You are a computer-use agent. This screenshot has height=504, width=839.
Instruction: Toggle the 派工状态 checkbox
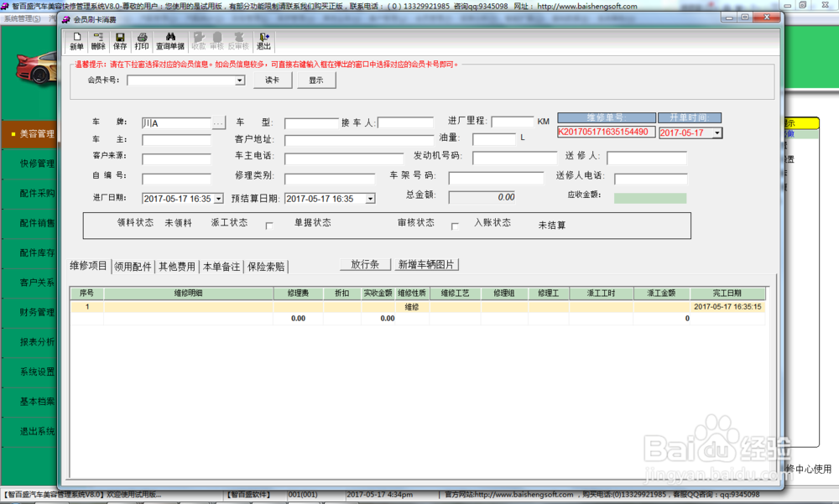pyautogui.click(x=269, y=226)
